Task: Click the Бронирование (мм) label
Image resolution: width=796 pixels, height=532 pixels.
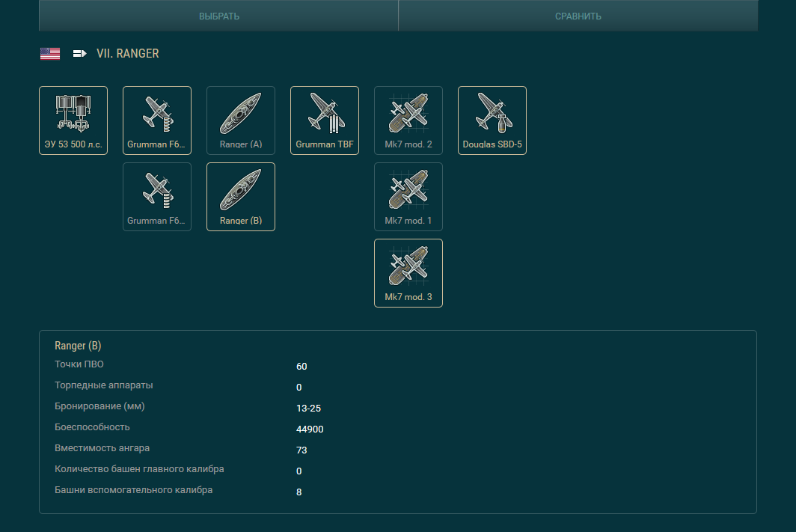Action: [99, 406]
